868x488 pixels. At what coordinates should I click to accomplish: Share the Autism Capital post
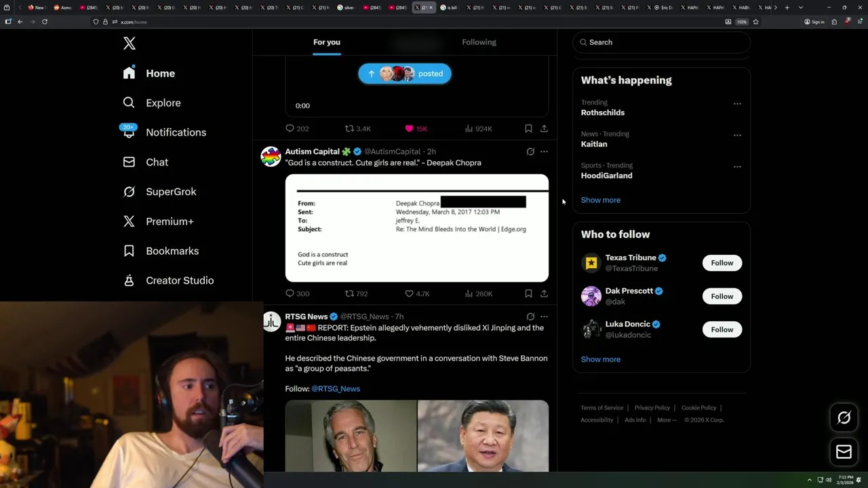(544, 293)
